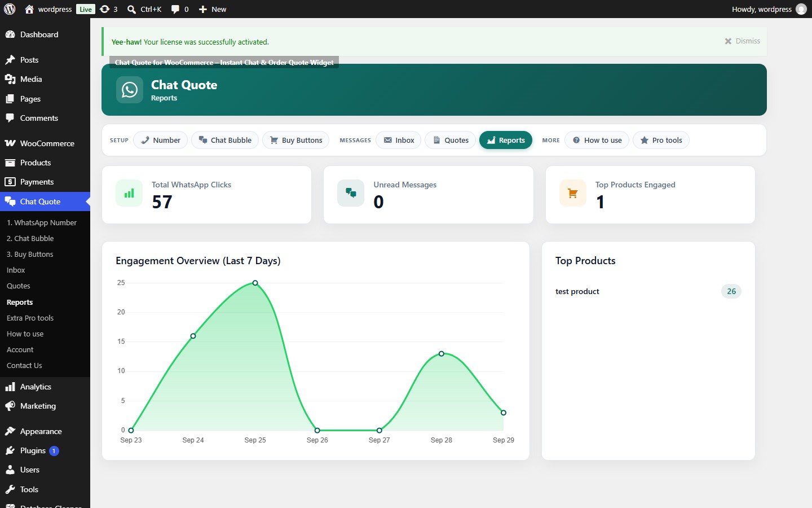The width and height of the screenshot is (812, 508).
Task: Click the Marketing megaphone icon
Action: (x=10, y=406)
